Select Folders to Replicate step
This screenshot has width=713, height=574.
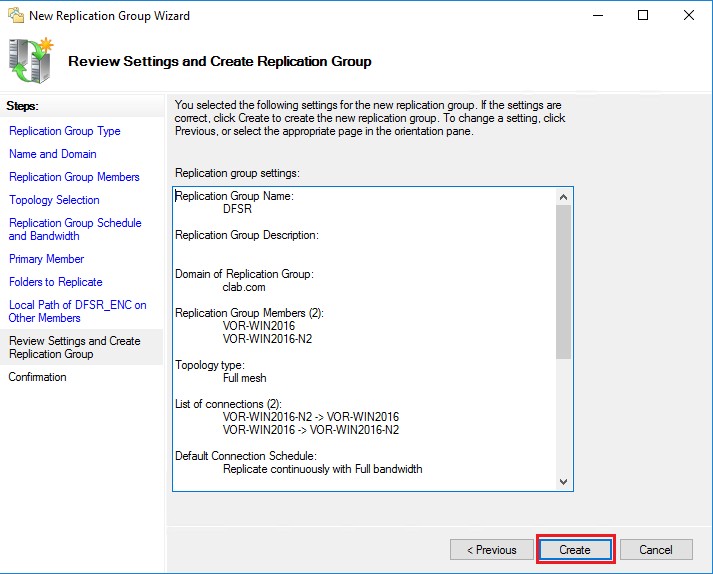(56, 282)
